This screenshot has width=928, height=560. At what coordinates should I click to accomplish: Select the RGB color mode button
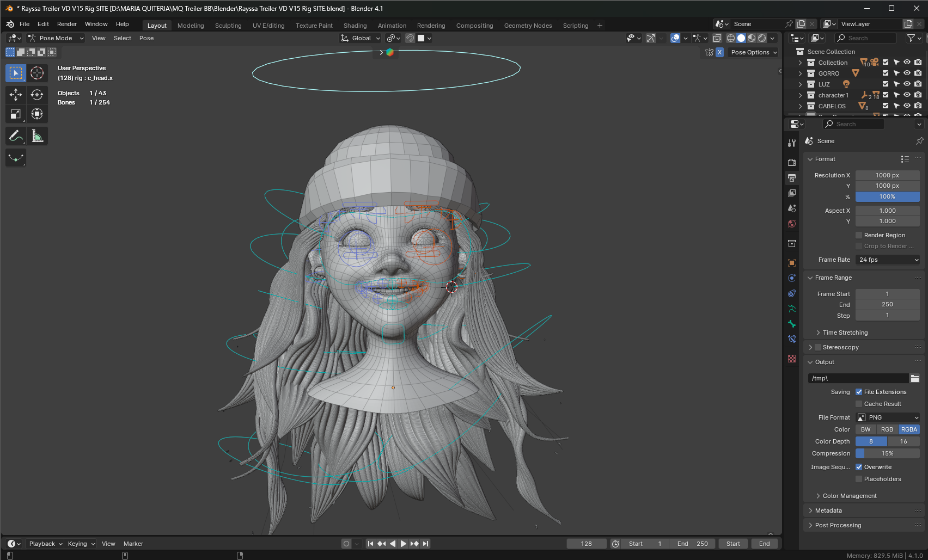coord(887,429)
